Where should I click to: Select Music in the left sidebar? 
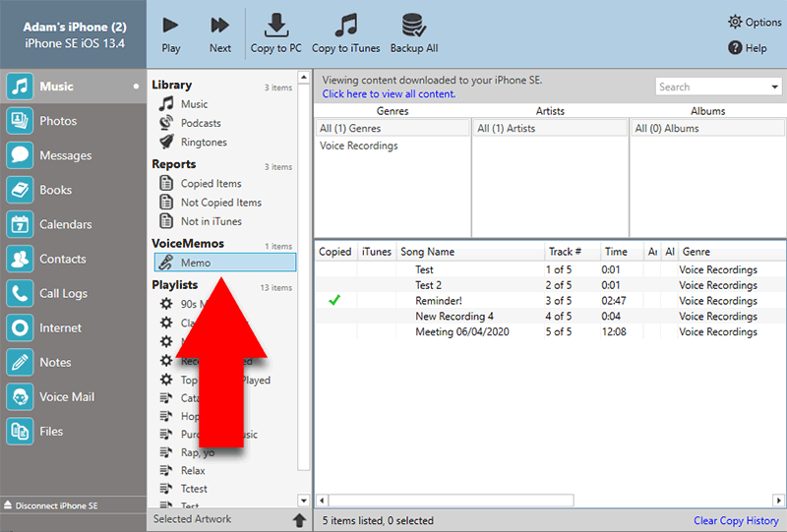click(x=73, y=87)
